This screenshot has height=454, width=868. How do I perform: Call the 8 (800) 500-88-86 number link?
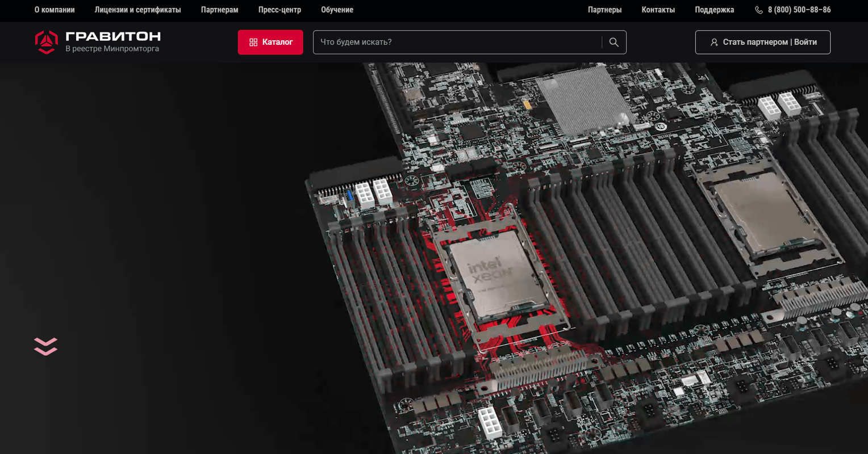point(799,10)
